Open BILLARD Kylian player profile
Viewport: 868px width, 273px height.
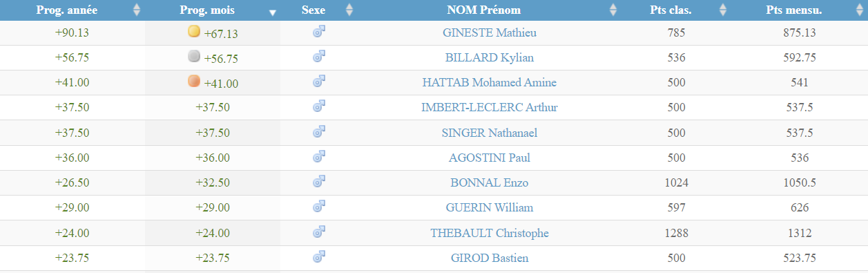[490, 57]
